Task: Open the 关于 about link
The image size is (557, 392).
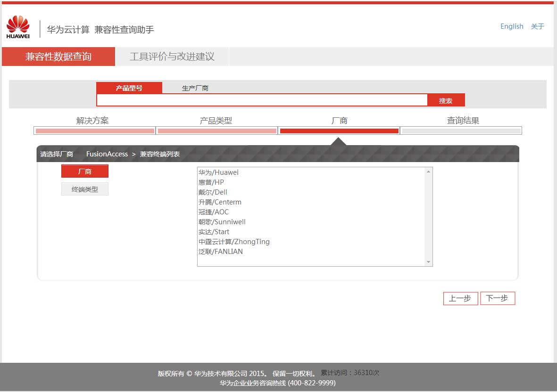Action: click(538, 26)
